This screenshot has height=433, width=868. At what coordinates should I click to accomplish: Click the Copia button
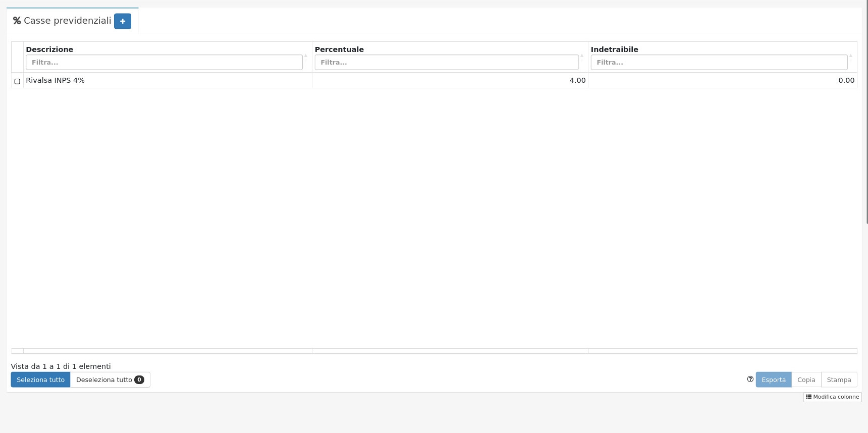click(806, 380)
